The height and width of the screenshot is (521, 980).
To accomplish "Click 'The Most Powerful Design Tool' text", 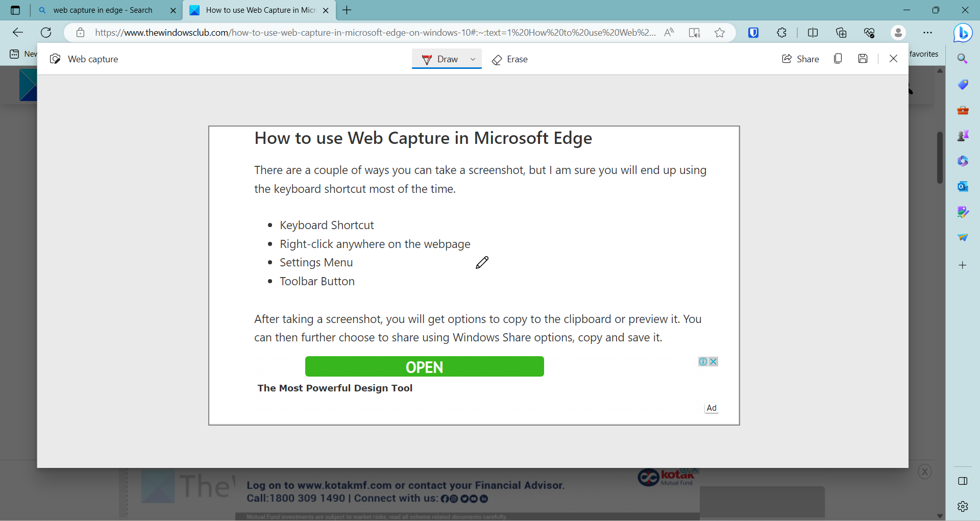I will point(335,388).
